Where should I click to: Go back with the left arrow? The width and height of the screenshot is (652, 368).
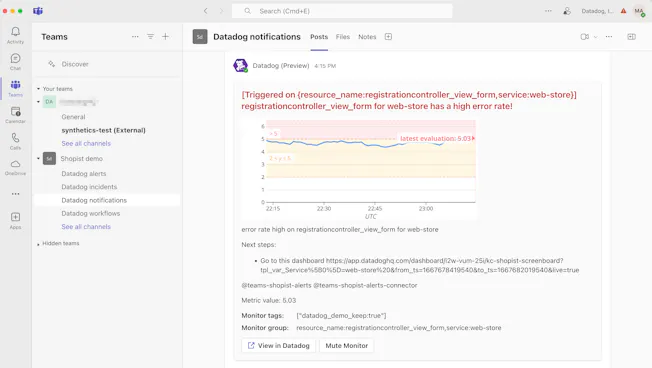coord(205,11)
